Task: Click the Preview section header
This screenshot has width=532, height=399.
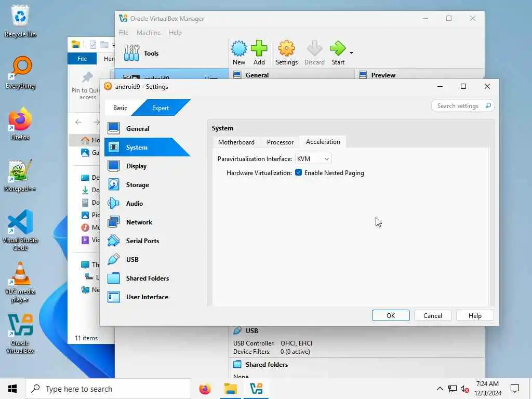Action: [383, 75]
